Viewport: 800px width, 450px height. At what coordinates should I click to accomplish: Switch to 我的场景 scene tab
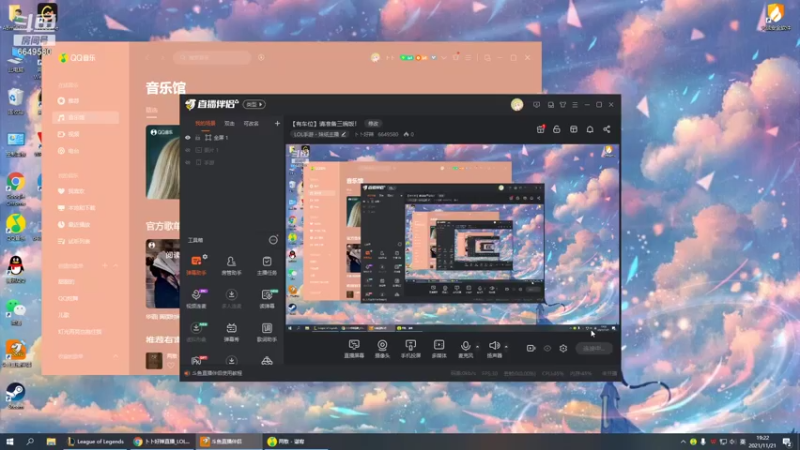[205, 123]
